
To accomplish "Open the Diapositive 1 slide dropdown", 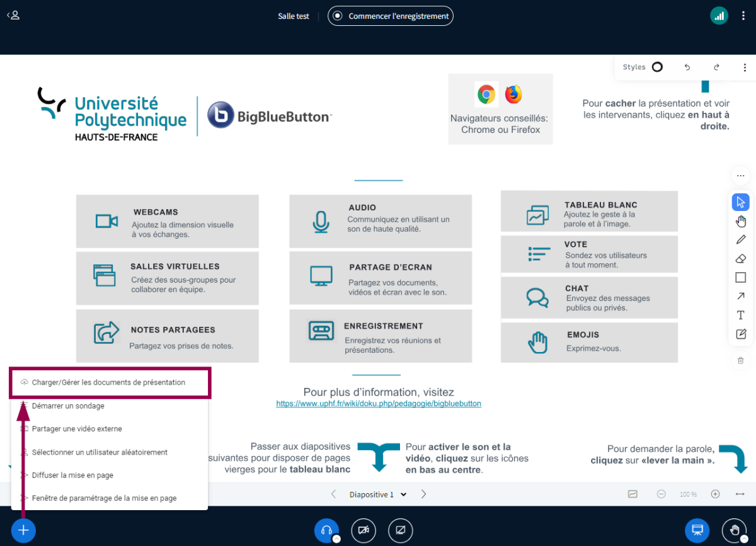I will 378,494.
